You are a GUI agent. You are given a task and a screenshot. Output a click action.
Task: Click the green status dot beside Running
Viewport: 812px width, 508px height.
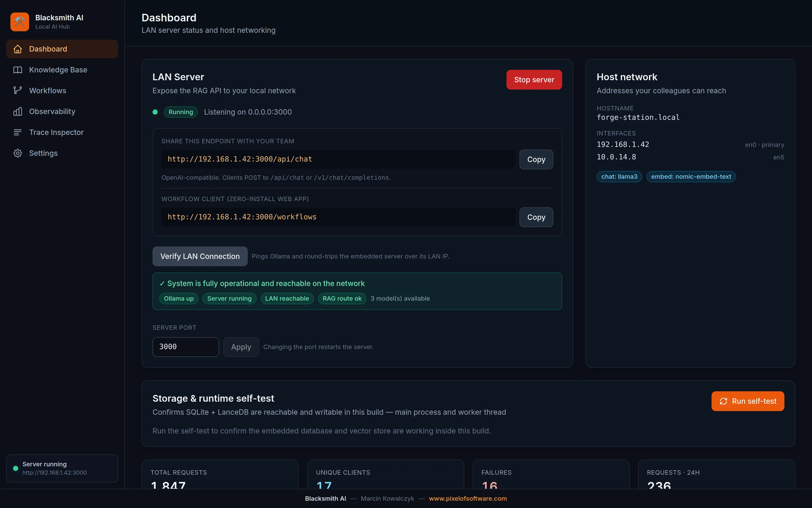[155, 112]
